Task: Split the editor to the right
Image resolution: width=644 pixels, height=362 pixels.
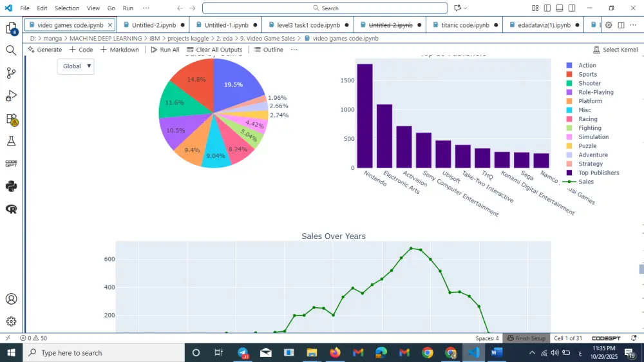Action: (x=621, y=25)
